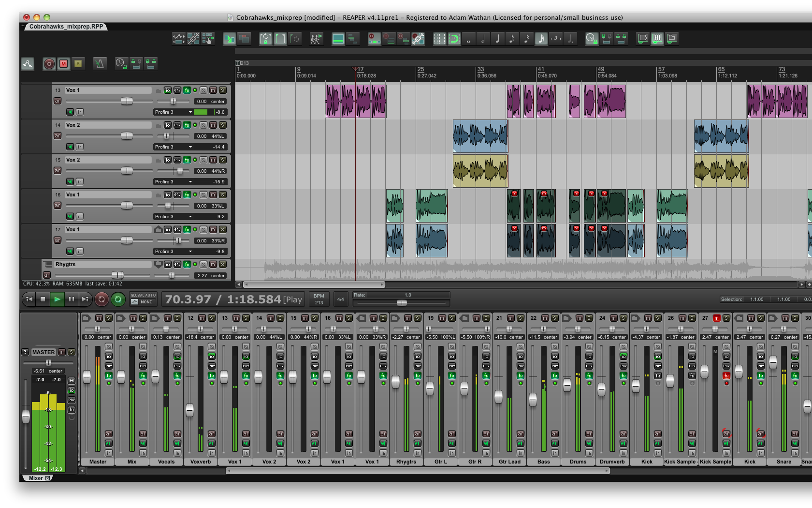This screenshot has height=508, width=812.
Task: Select the triplet note grid icon
Action: pos(556,39)
